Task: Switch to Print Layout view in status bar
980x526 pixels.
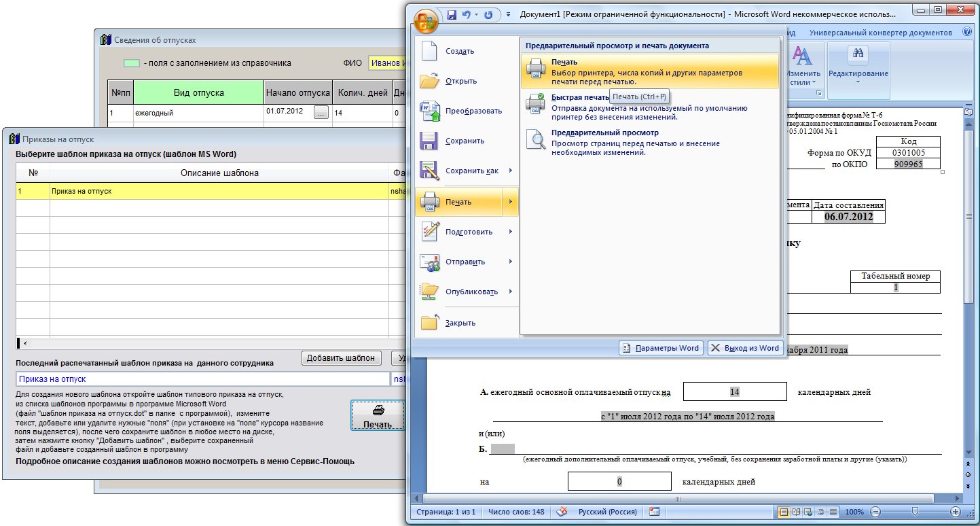Action: pos(784,512)
